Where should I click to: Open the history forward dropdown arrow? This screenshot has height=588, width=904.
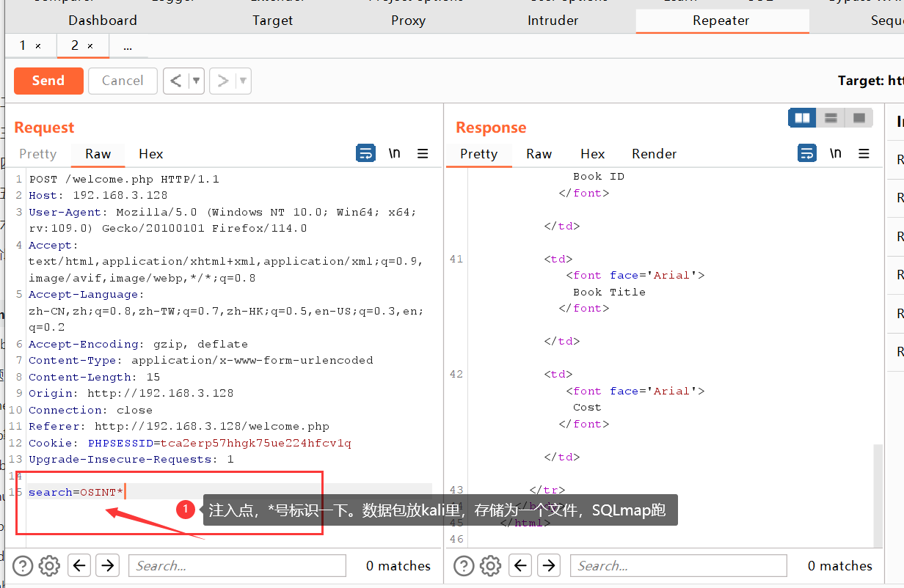[243, 81]
